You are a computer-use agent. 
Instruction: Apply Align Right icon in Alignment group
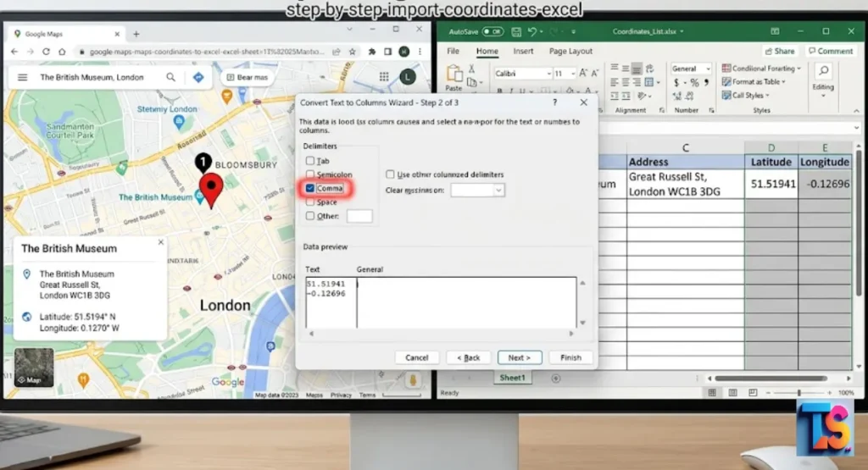point(637,82)
